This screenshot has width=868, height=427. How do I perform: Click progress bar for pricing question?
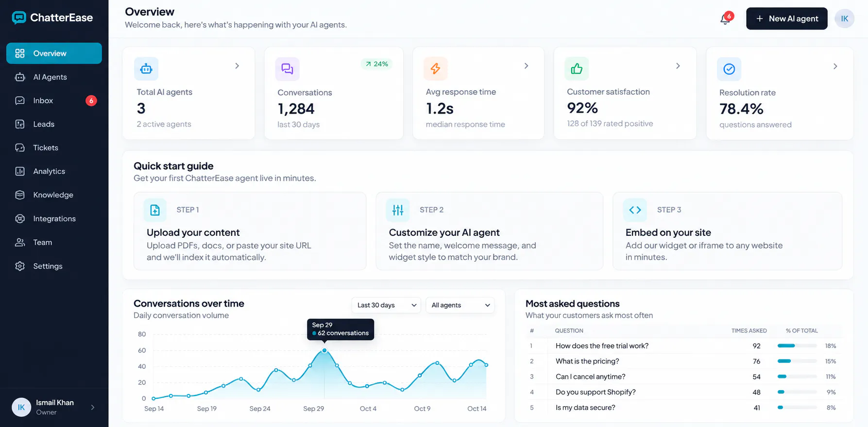click(x=797, y=361)
